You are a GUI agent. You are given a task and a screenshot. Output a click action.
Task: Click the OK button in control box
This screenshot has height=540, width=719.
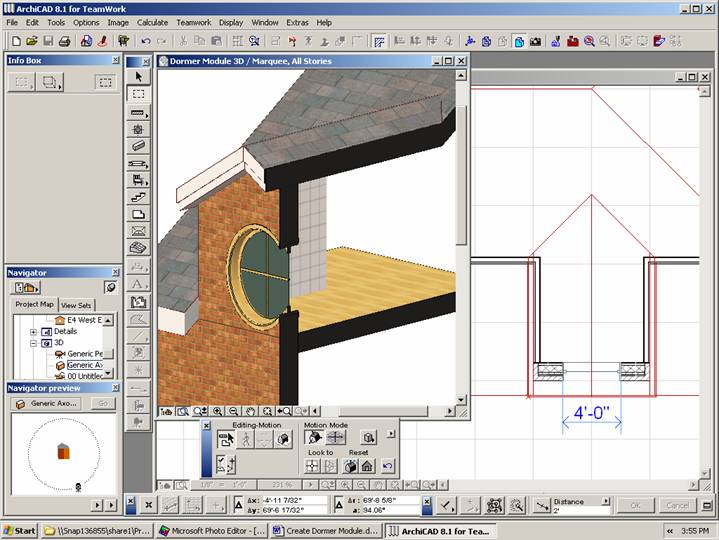click(635, 506)
